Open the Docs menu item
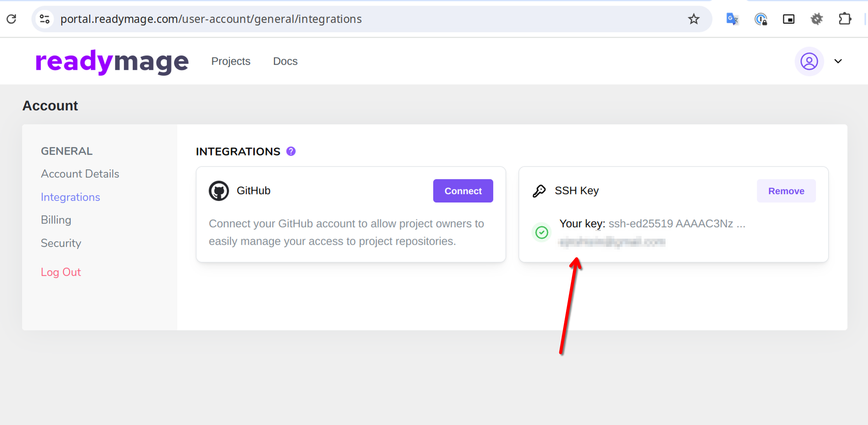The width and height of the screenshot is (868, 425). [285, 61]
